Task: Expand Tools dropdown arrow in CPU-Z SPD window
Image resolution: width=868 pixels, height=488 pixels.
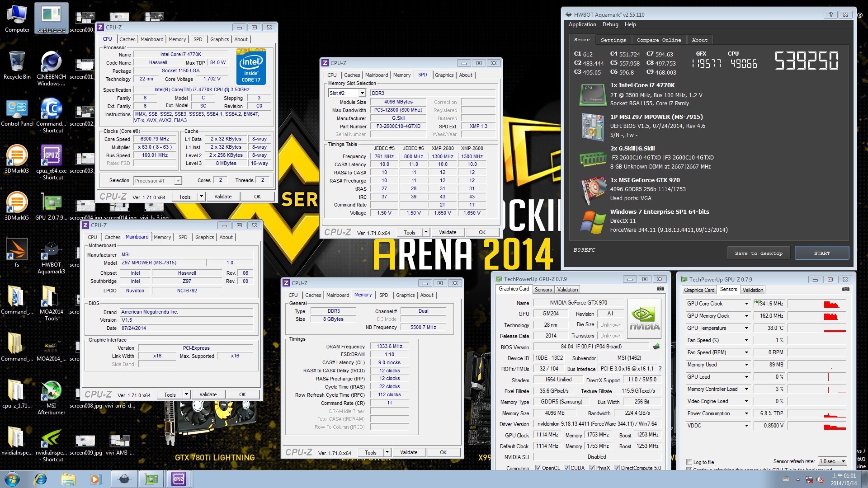Action: [426, 232]
